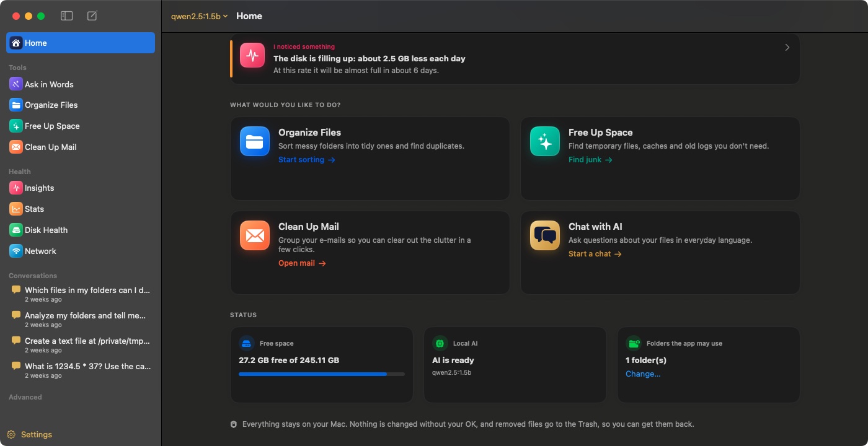Expand the Advanced sidebar section
This screenshot has width=868, height=446.
25,397
